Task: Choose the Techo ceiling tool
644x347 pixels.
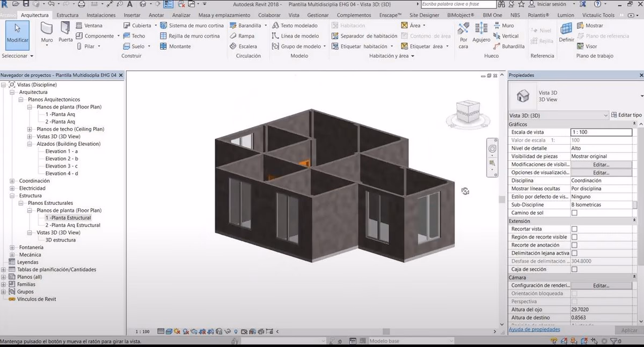Action: click(x=134, y=36)
